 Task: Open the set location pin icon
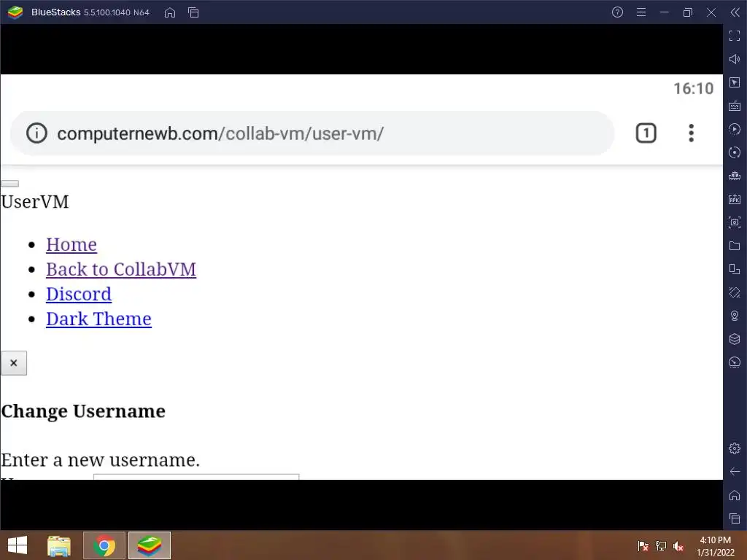[x=735, y=316]
